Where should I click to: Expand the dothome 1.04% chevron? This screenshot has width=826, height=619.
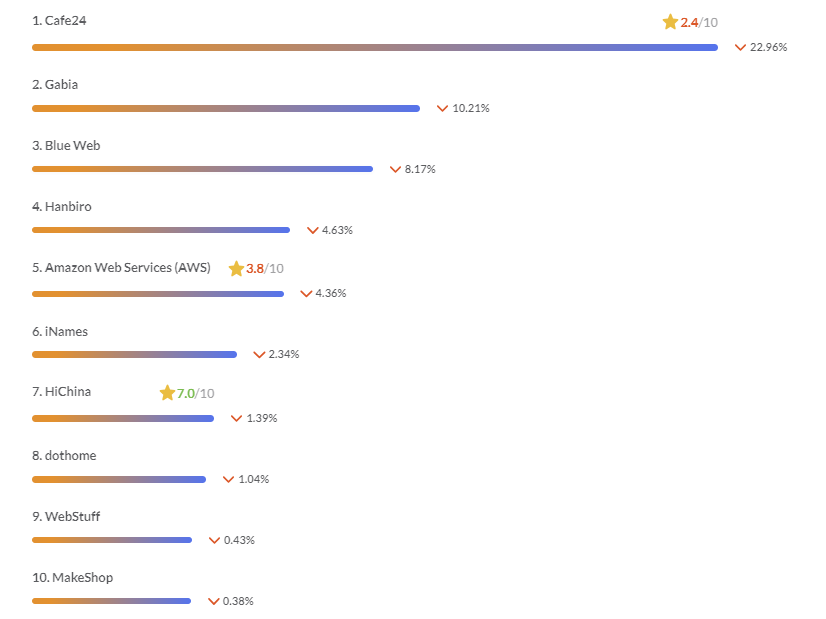pos(228,479)
